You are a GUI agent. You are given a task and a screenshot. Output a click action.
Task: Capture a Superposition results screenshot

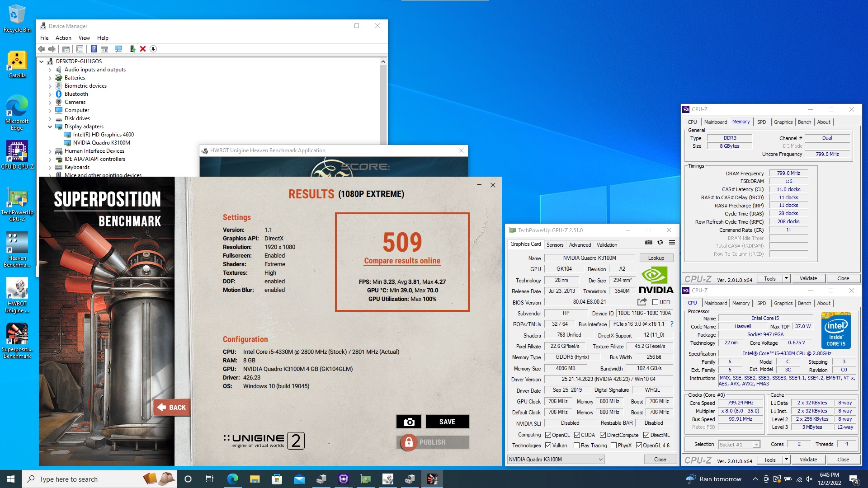[409, 422]
